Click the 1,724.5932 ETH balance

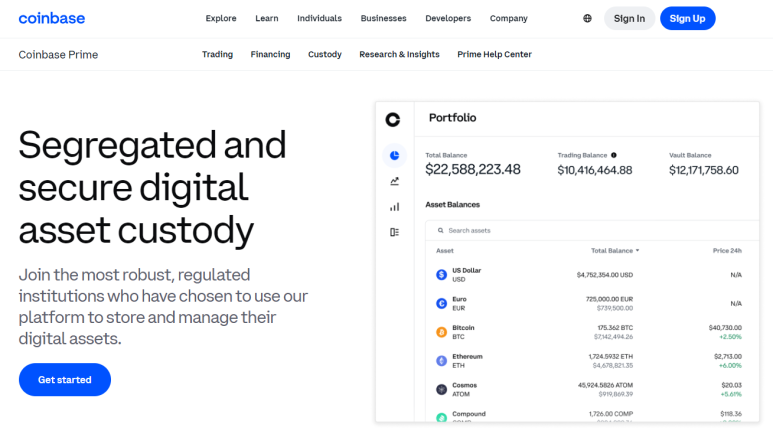tap(611, 356)
